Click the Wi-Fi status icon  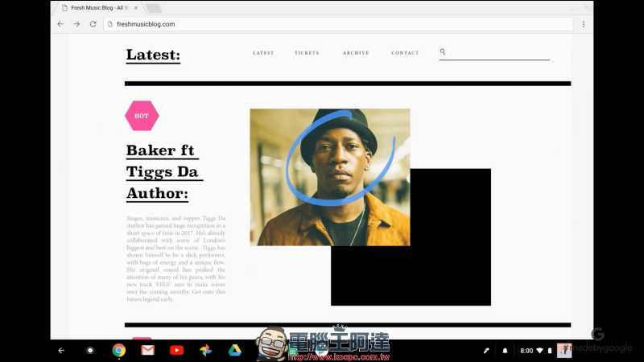click(539, 351)
